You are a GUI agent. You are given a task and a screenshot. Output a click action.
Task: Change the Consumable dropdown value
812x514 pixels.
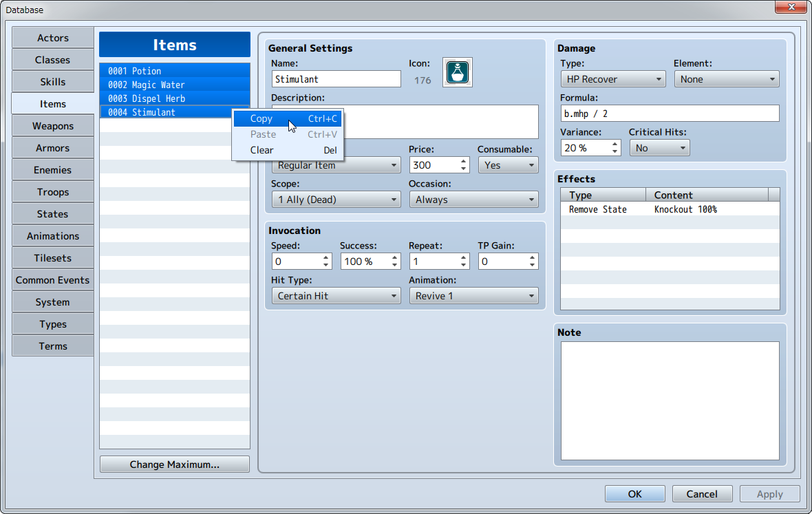507,165
